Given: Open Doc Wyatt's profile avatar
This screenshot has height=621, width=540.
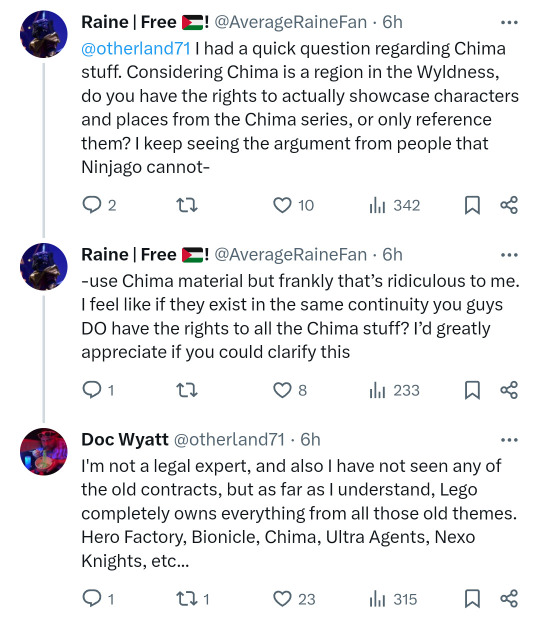Looking at the screenshot, I should [44, 451].
